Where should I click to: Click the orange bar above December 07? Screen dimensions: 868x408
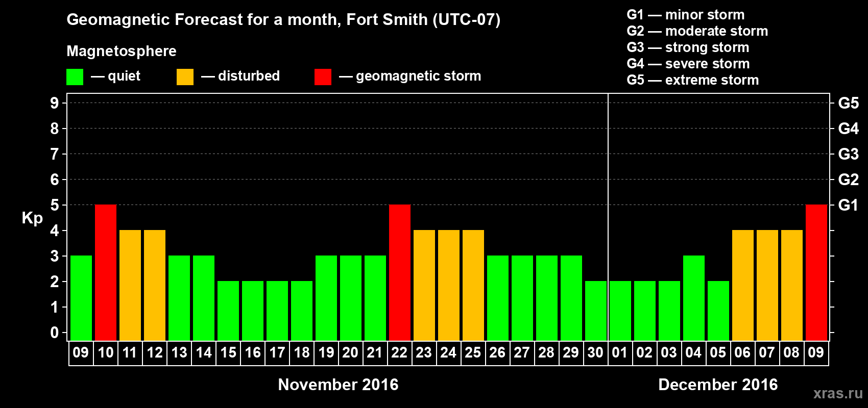[767, 285]
